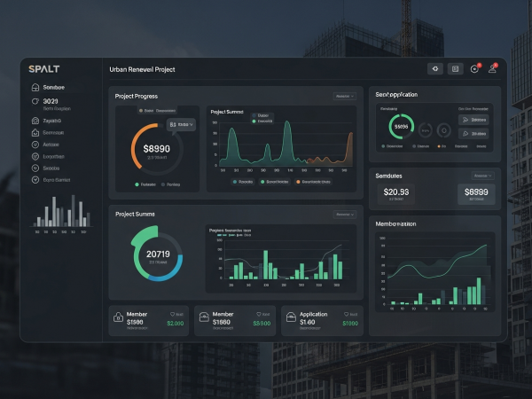532x399 pixels.
Task: Open the home icon in sidebar
Action: click(x=35, y=88)
